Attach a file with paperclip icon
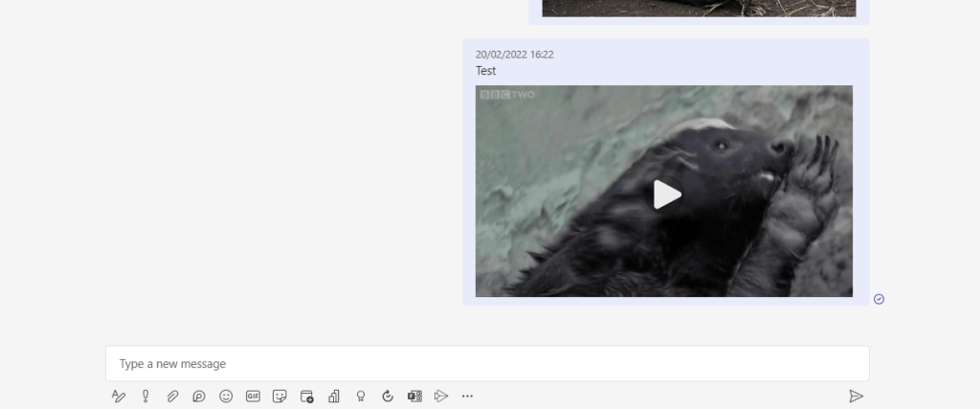 pos(172,396)
